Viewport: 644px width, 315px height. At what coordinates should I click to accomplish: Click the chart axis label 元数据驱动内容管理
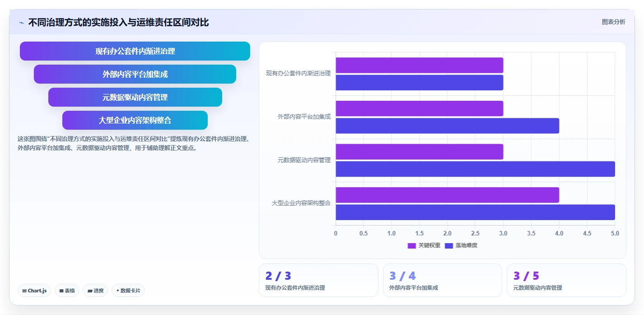[304, 160]
